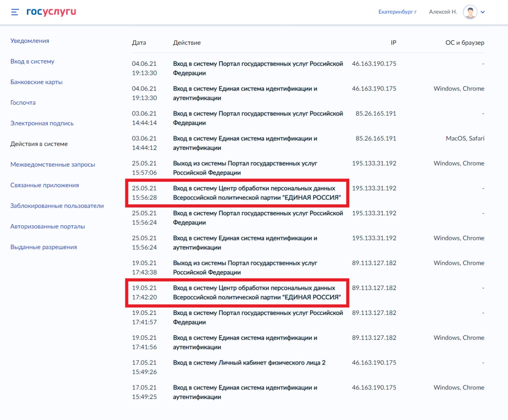Open the user avatar icon
The width and height of the screenshot is (508, 420).
click(x=470, y=12)
